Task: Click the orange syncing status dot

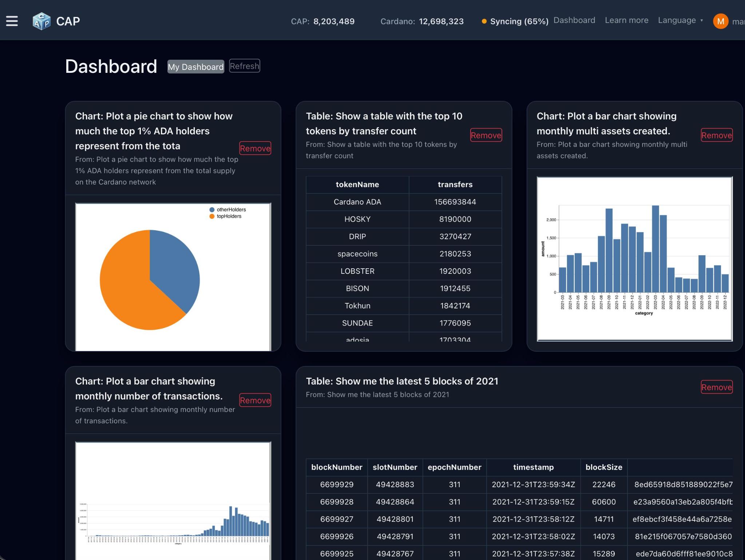Action: pyautogui.click(x=484, y=21)
